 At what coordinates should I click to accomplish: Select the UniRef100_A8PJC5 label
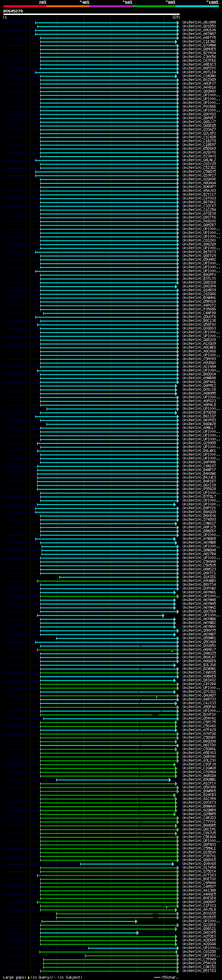[x=199, y=527]
